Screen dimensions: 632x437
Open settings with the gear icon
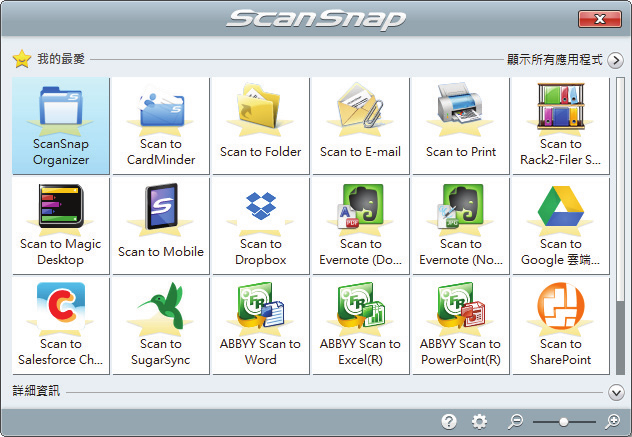coord(479,422)
